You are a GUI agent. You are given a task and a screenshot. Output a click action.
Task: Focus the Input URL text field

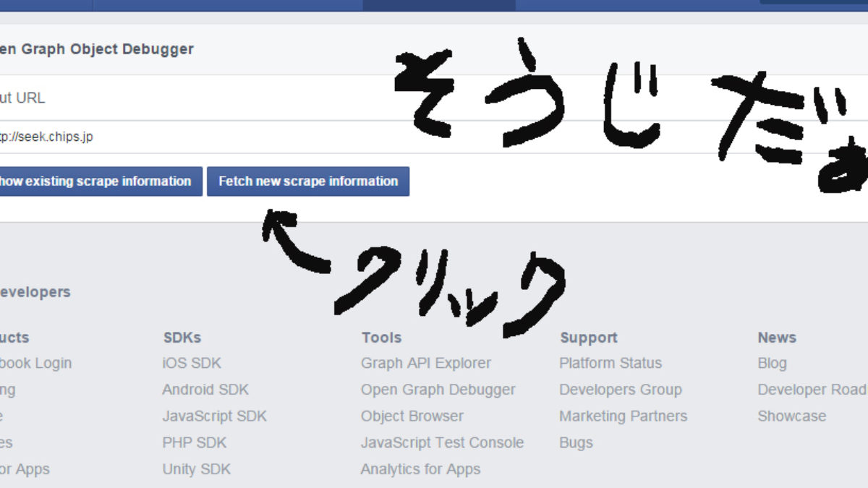click(434, 137)
